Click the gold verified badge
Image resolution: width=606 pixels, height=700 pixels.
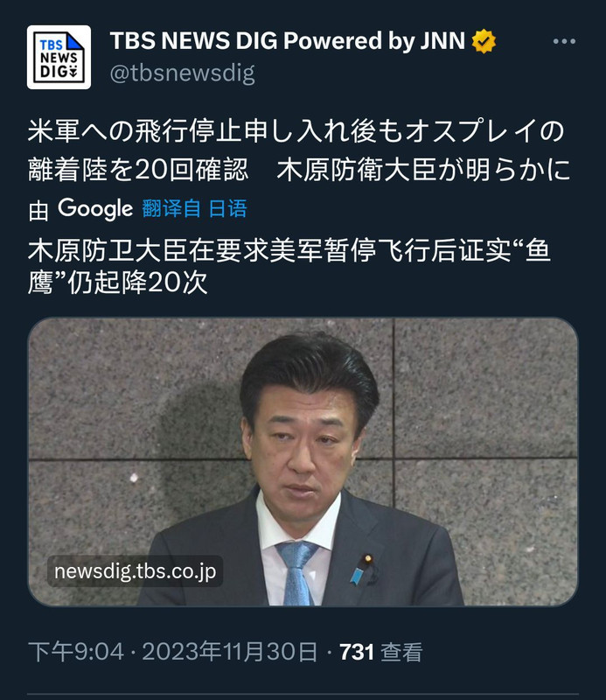[484, 41]
